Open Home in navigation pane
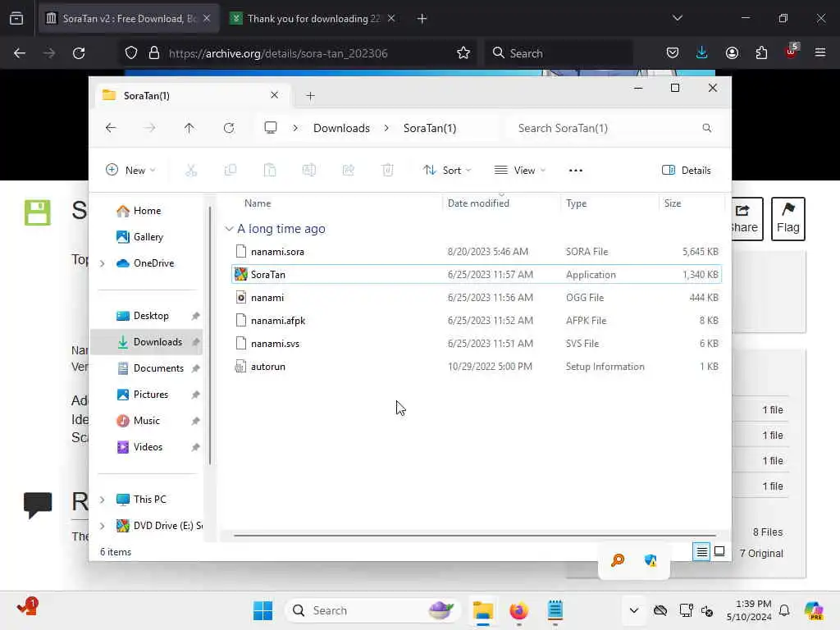This screenshot has width=840, height=630. [147, 211]
